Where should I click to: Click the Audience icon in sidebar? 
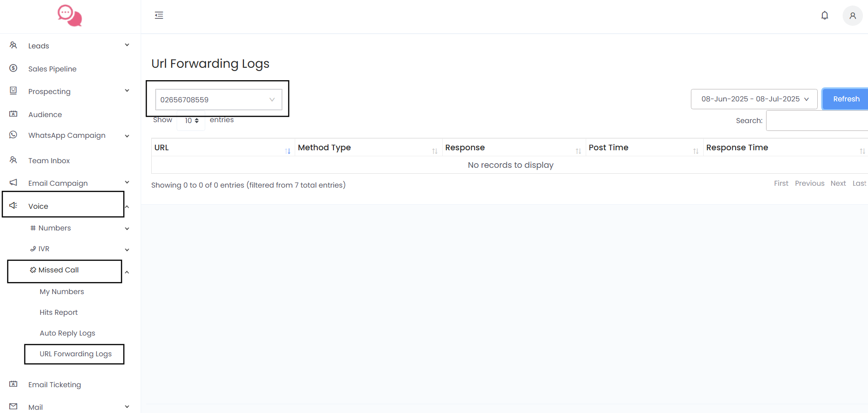(x=13, y=114)
